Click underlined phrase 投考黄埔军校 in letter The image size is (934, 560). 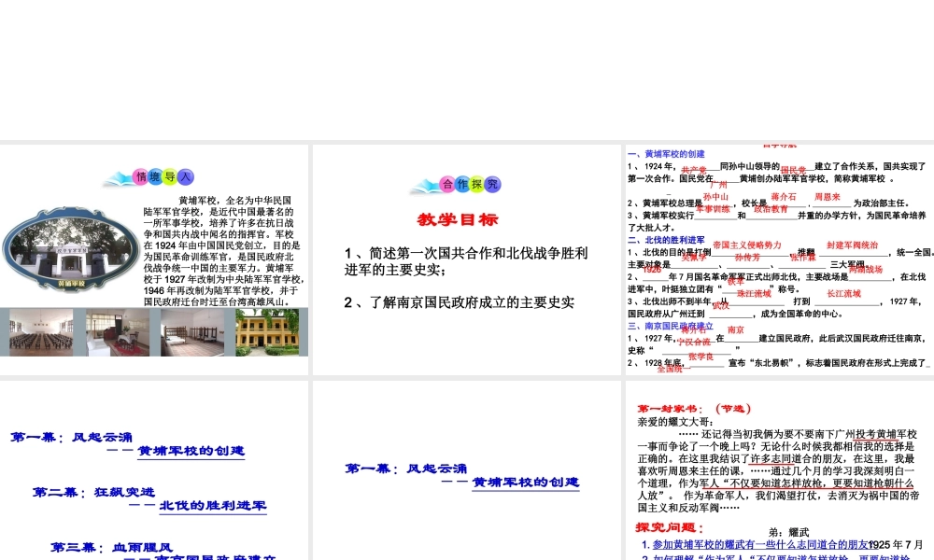[884, 434]
